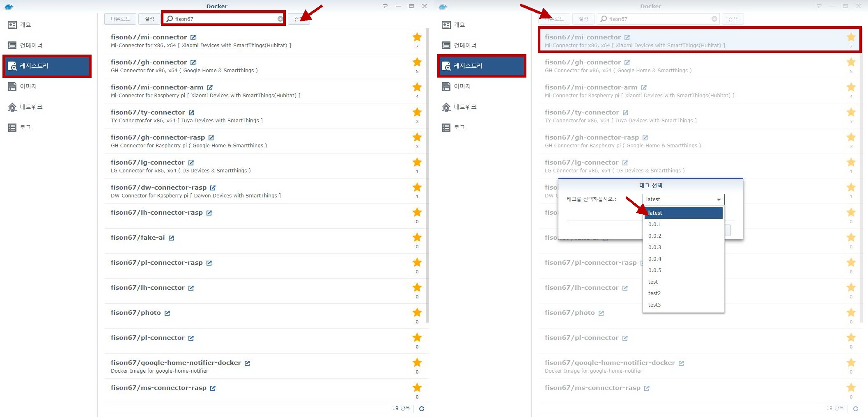Expand the tag selection combo box showing latest
The width and height of the screenshot is (868, 417).
pos(683,199)
